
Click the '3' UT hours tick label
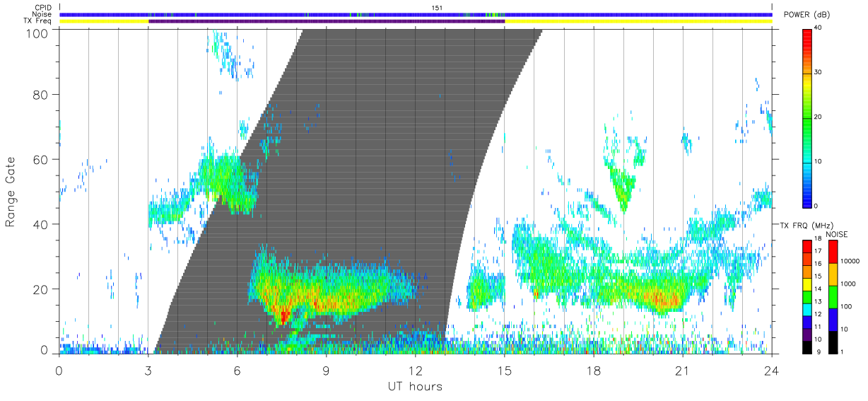148,370
